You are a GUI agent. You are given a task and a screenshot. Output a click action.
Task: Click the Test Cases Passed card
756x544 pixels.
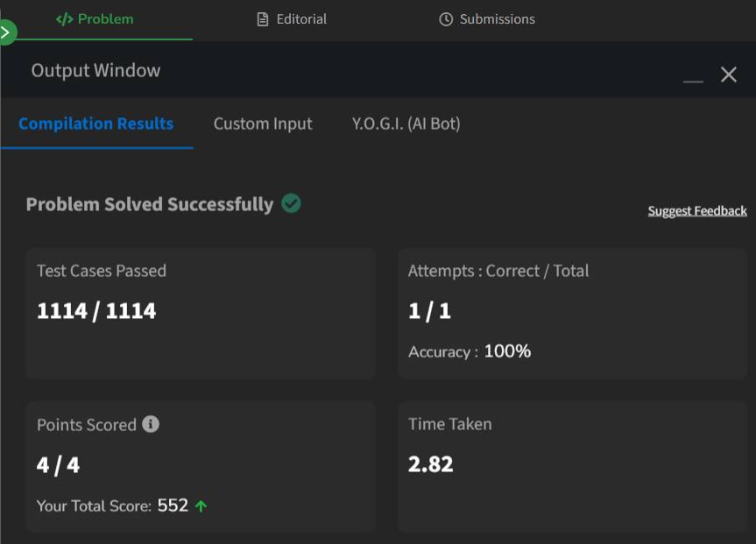(x=201, y=314)
